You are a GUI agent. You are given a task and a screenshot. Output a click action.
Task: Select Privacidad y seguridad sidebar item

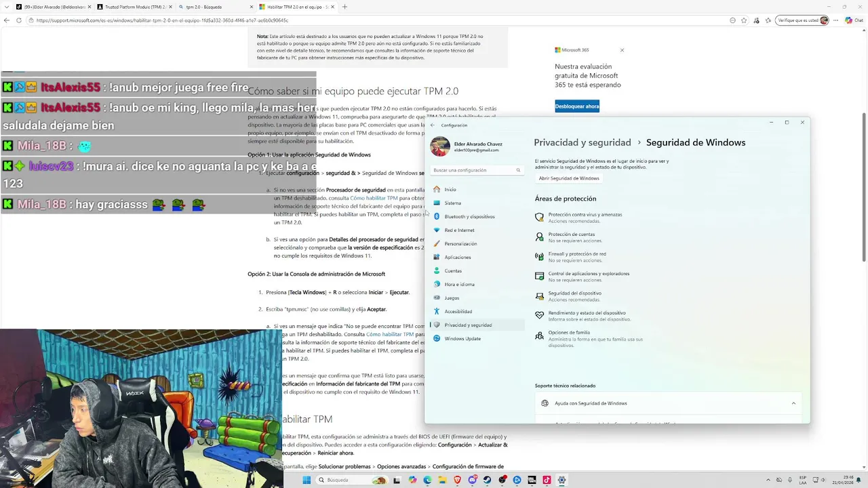click(x=477, y=325)
